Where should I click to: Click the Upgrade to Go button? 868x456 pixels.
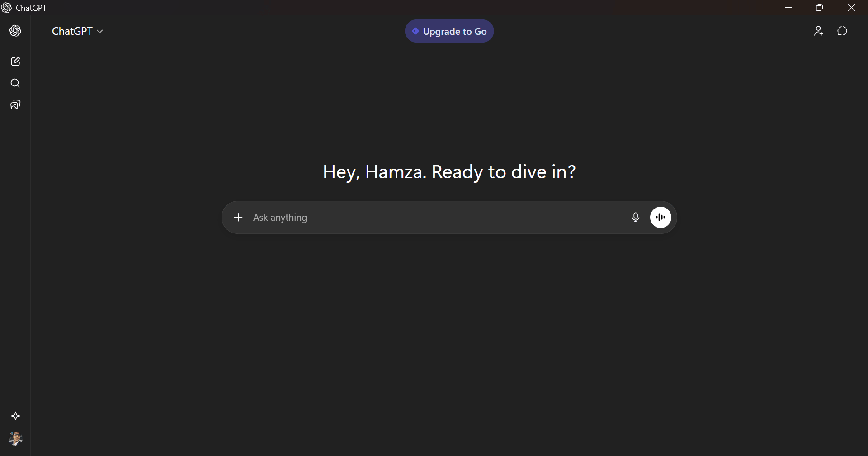click(449, 31)
